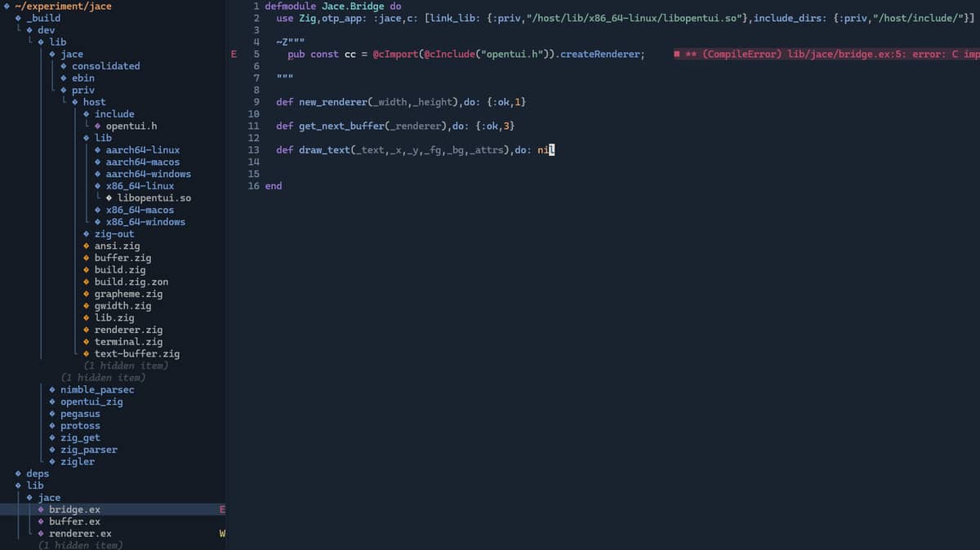Click the warning W marker beside renderer.ex
Image resolution: width=980 pixels, height=550 pixels.
click(x=221, y=534)
